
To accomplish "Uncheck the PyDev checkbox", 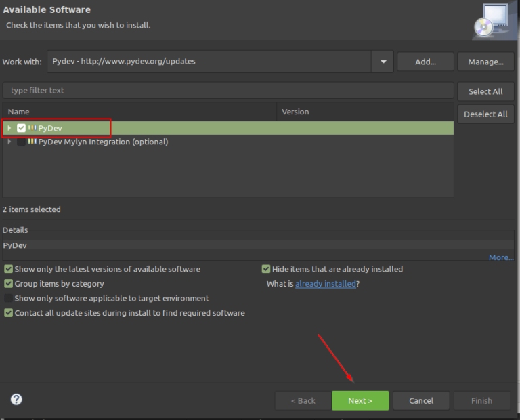I will click(22, 128).
